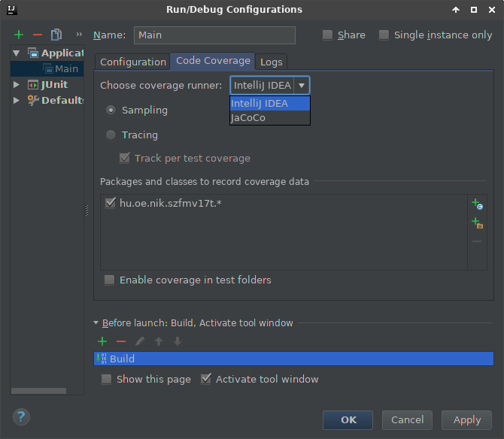Click the add package coverage icon
504x439 pixels.
[x=476, y=223]
